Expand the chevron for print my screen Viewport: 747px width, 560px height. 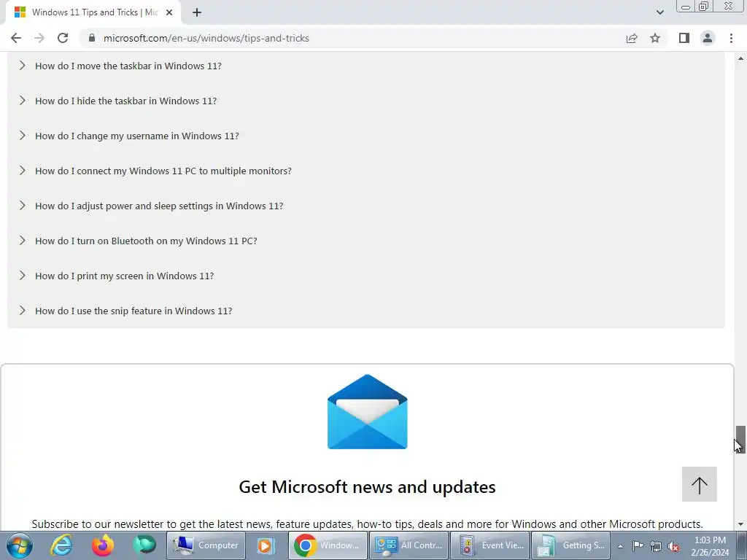click(x=23, y=276)
